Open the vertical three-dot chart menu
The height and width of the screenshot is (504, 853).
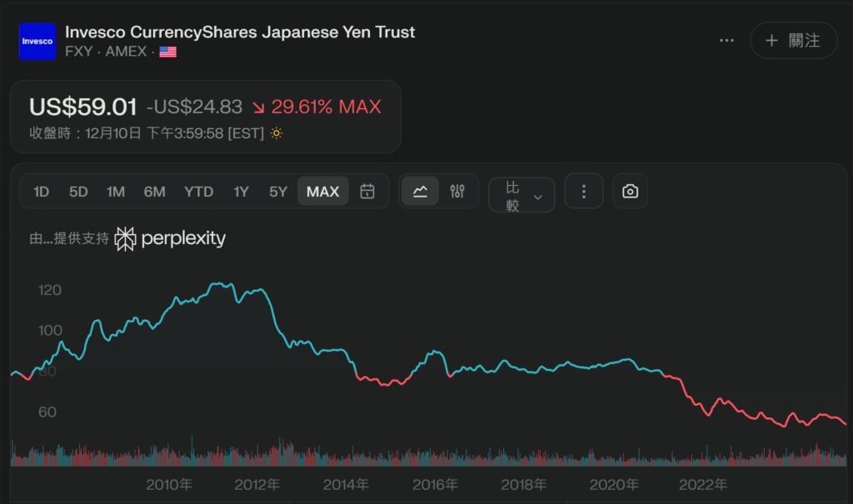tap(584, 192)
